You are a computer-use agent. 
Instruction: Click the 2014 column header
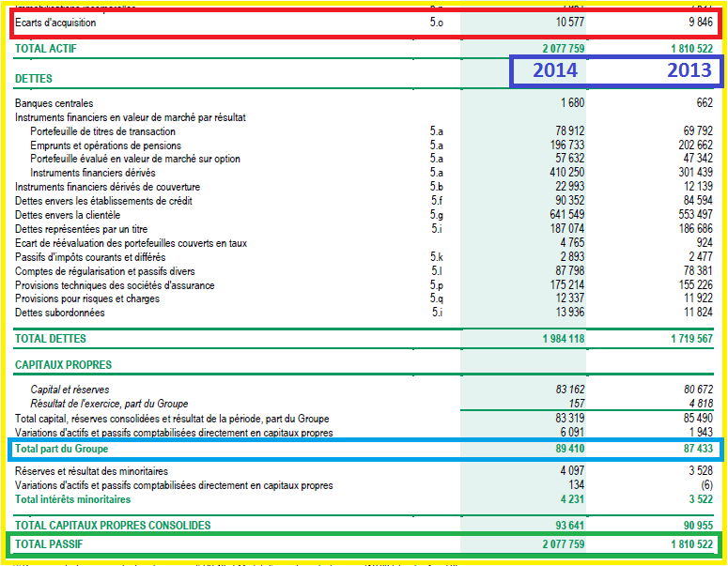(x=555, y=70)
